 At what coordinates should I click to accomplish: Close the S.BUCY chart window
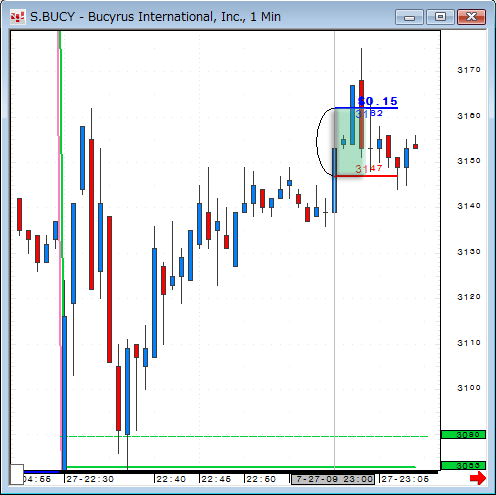pos(471,17)
